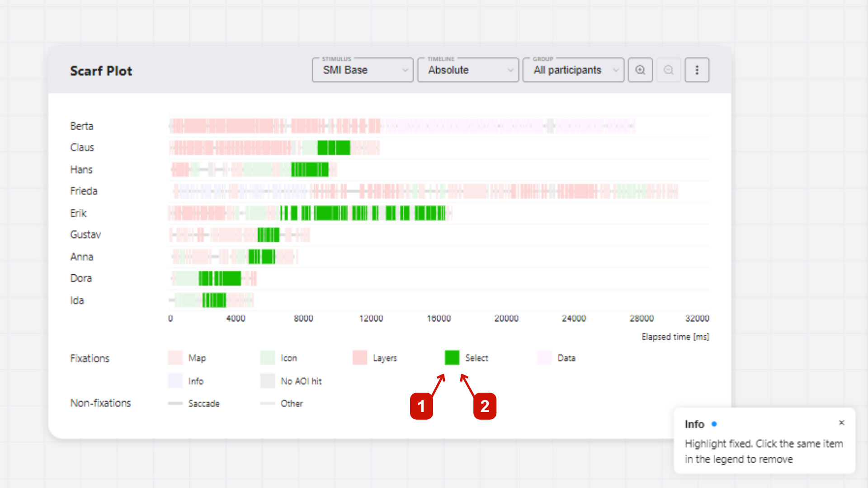Viewport: 868px width, 488px height.
Task: Click the Frieda participant row label
Action: 84,191
